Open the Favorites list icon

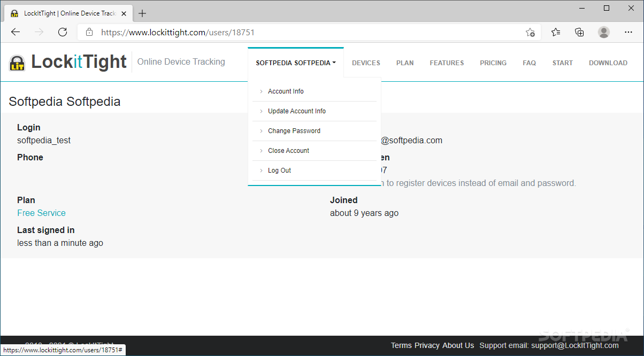pos(556,32)
